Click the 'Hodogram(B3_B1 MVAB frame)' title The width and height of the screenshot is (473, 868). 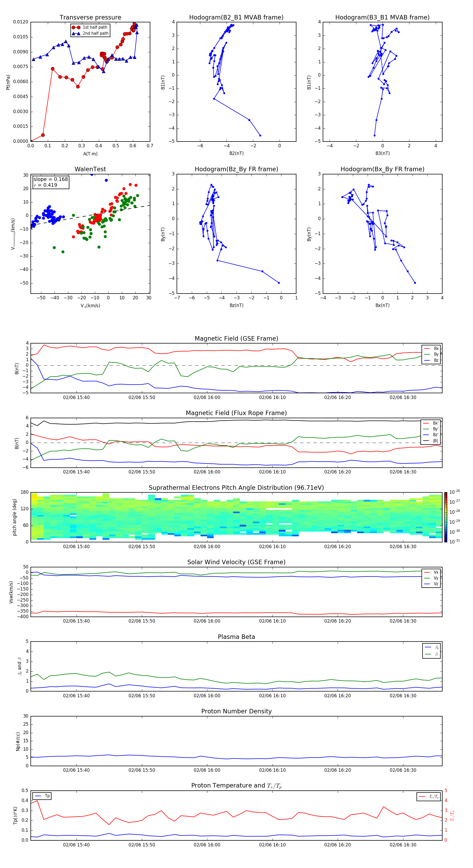click(x=382, y=17)
